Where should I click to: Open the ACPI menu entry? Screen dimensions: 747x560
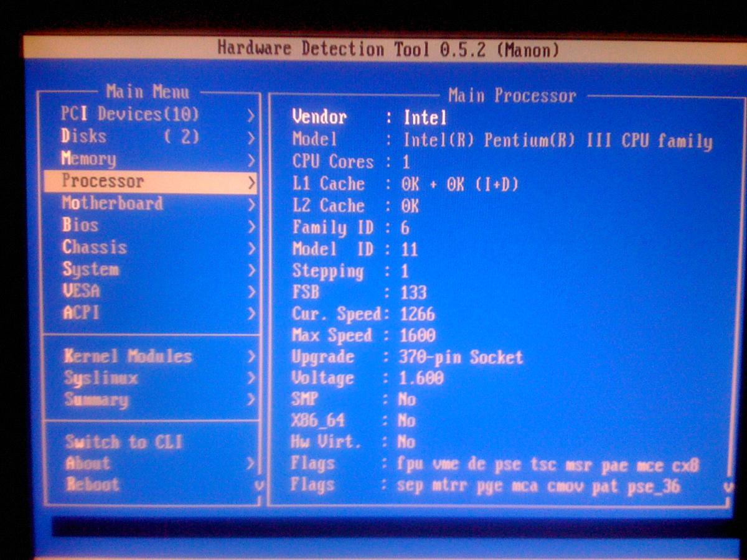[x=81, y=312]
